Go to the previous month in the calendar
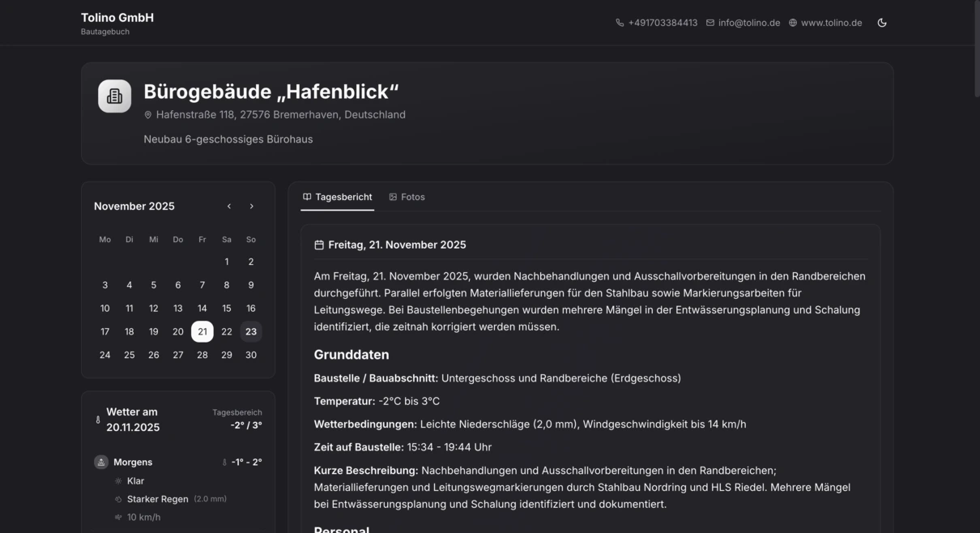Screen dimensions: 980x533 229,206
